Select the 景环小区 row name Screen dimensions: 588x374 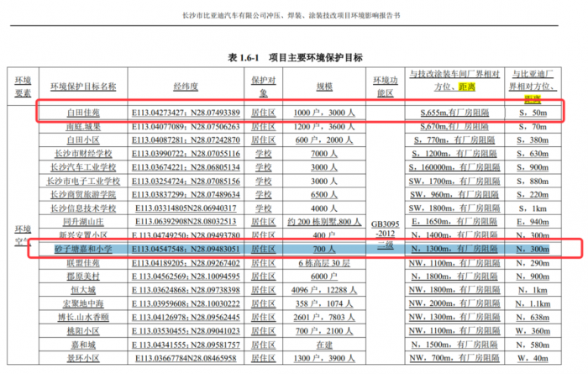(x=83, y=358)
